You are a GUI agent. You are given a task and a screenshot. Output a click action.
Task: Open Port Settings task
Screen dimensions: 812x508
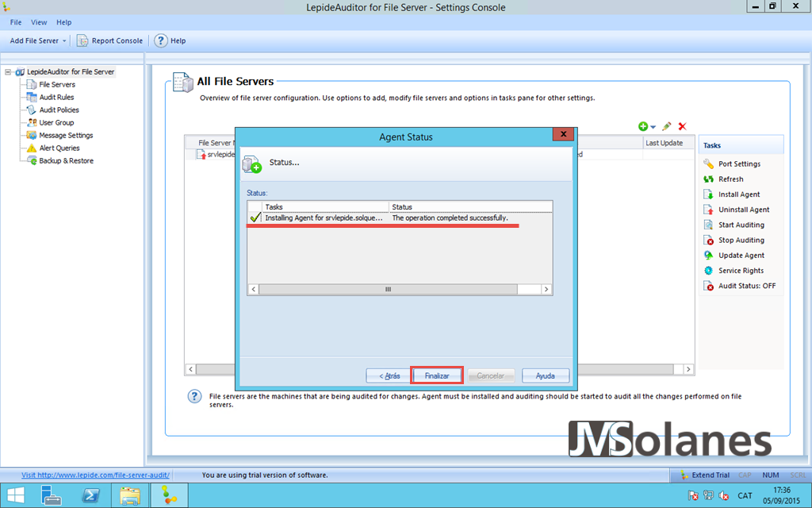pyautogui.click(x=739, y=164)
